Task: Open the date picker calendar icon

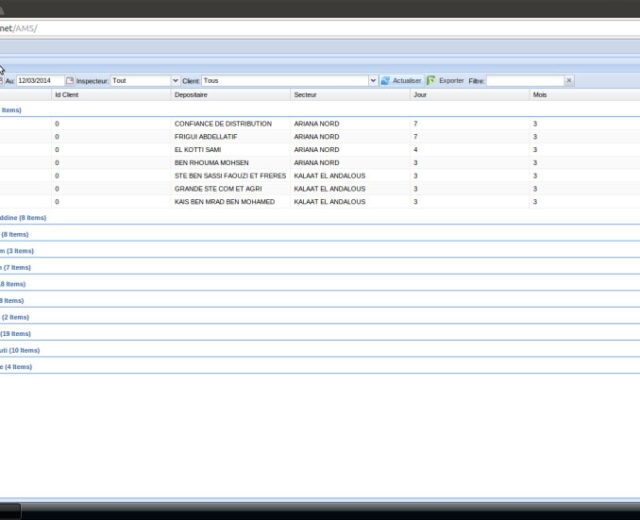Action: tap(70, 81)
